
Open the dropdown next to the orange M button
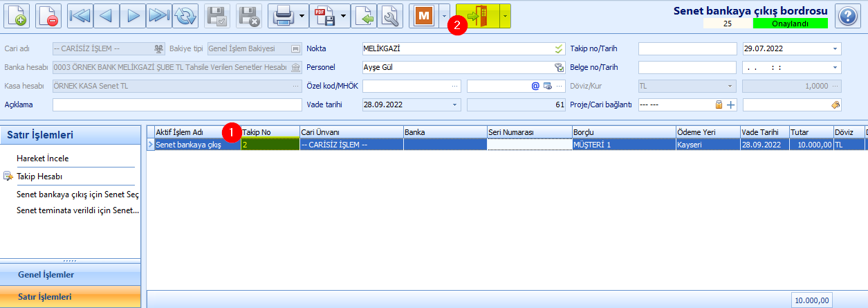[x=443, y=15]
